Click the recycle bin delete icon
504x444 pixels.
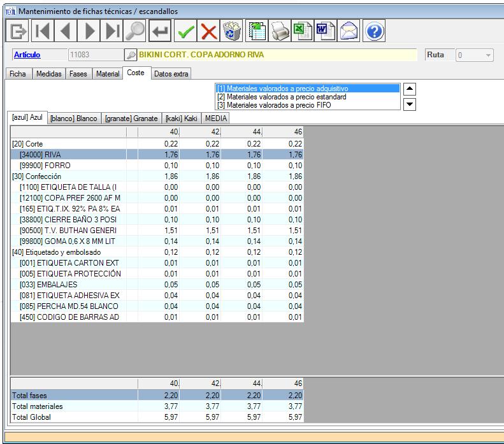tap(231, 31)
